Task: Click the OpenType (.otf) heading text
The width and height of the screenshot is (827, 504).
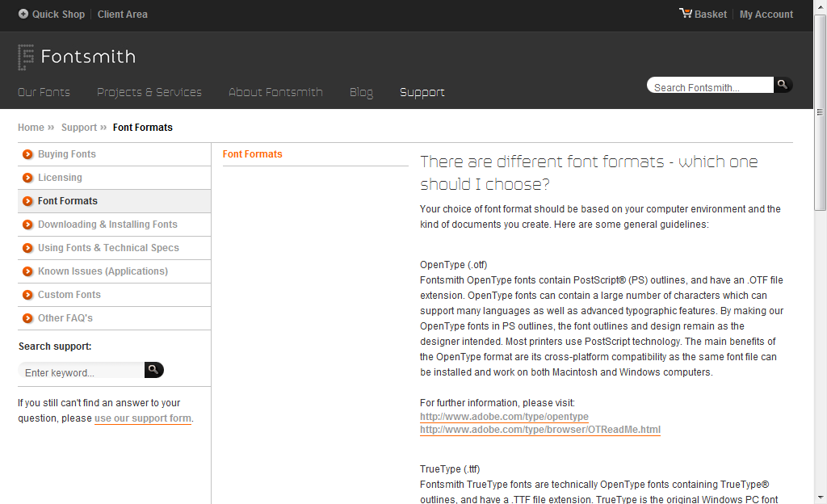Action: tap(454, 265)
